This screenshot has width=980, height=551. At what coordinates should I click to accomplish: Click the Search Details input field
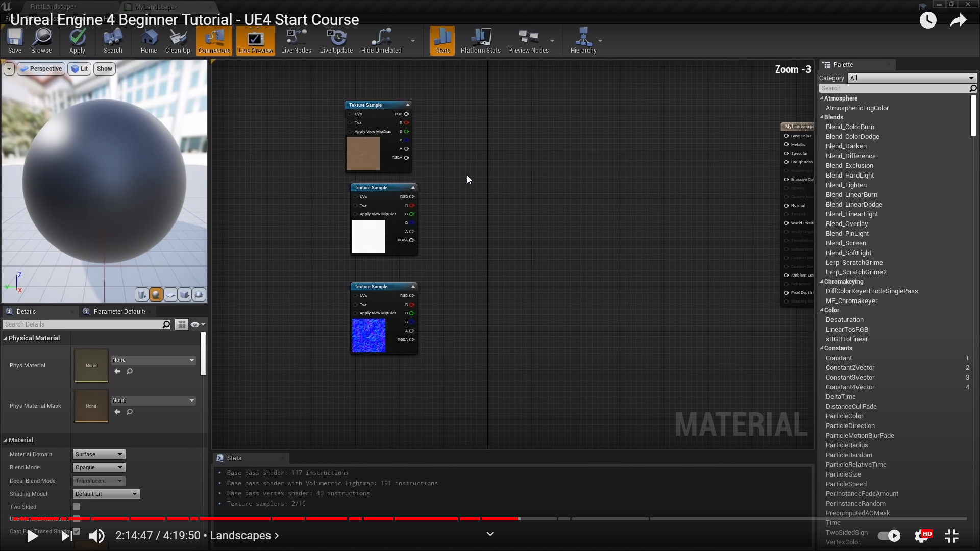click(x=82, y=324)
